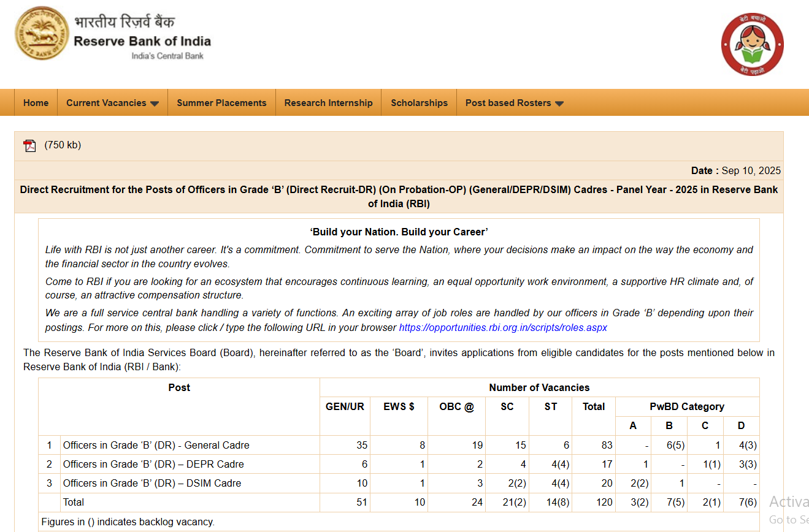This screenshot has width=809, height=532.
Task: Click the Total vacancies value 120
Action: [604, 502]
